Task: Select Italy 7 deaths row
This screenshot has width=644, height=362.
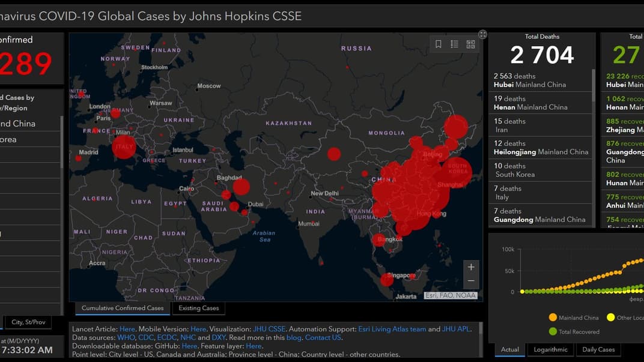Action: pyautogui.click(x=540, y=193)
